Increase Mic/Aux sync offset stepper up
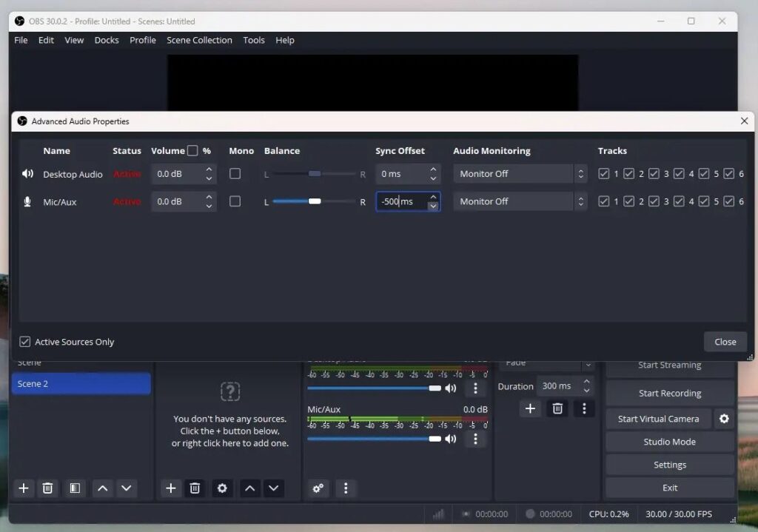The width and height of the screenshot is (758, 532). point(433,197)
